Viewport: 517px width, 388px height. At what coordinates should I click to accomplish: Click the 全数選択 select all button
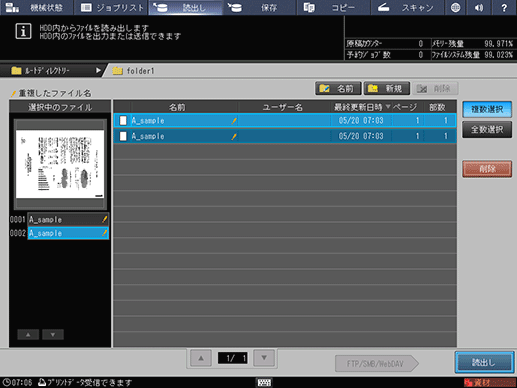[487, 129]
